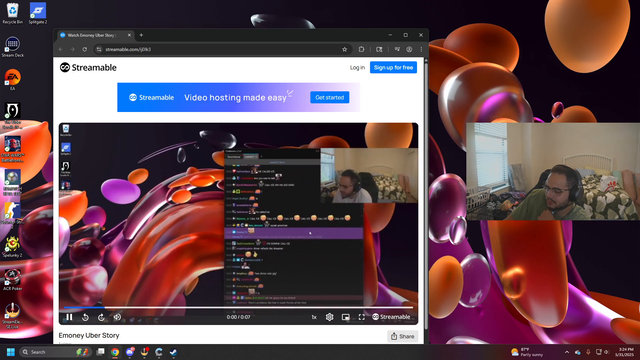This screenshot has height=360, width=640.
Task: Click the site information icon in address bar
Action: [x=99, y=49]
